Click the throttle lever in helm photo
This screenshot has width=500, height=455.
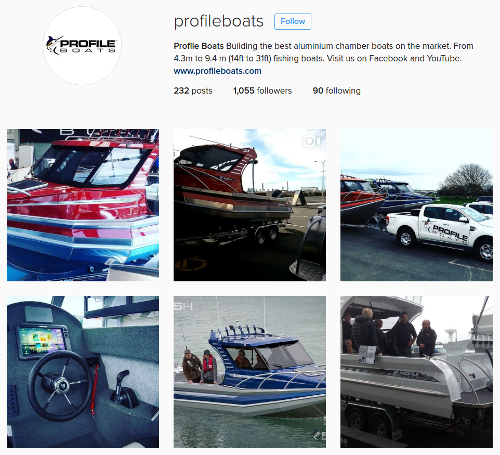click(124, 388)
